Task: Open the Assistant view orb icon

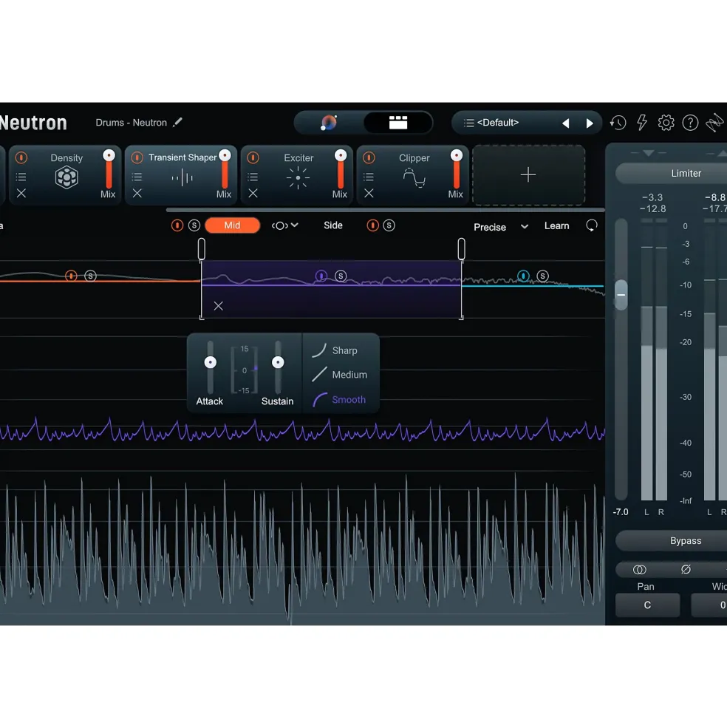Action: coord(329,123)
